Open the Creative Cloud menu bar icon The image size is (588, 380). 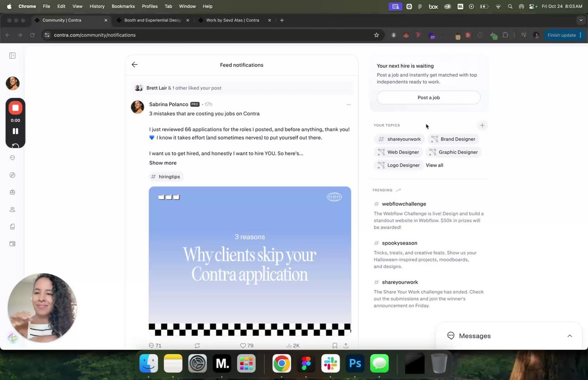click(x=447, y=6)
